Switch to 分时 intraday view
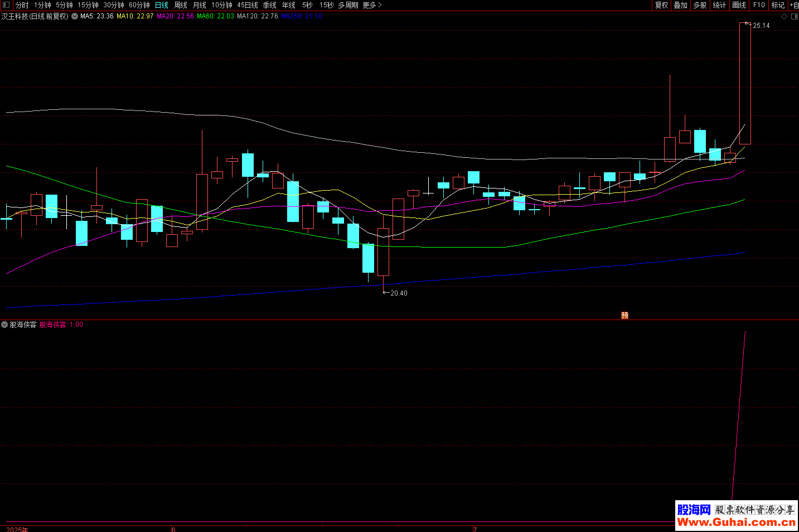The height and width of the screenshot is (532, 799). pos(22,5)
